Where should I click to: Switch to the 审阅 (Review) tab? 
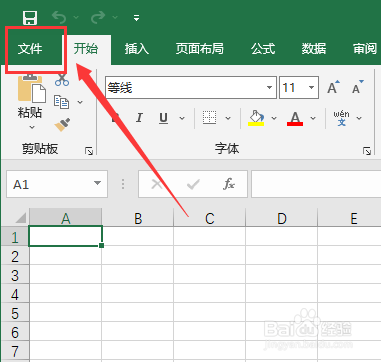(x=365, y=49)
